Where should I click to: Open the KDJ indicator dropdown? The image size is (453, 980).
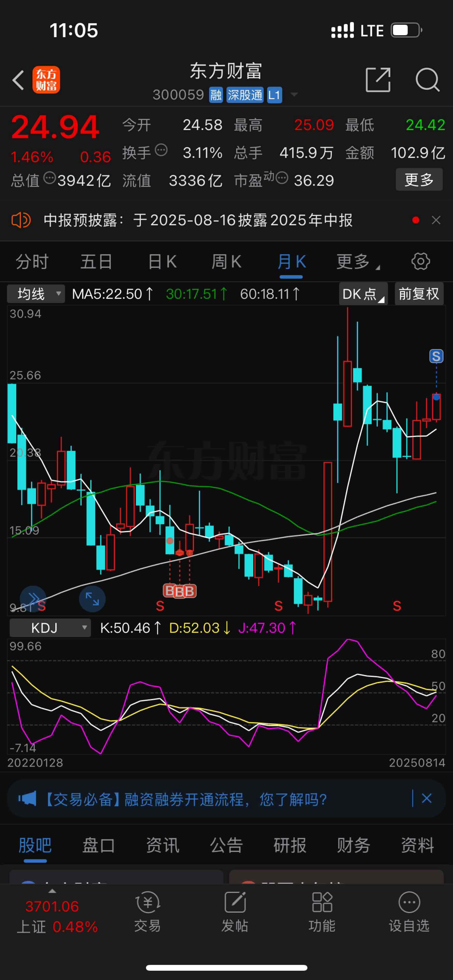point(50,628)
